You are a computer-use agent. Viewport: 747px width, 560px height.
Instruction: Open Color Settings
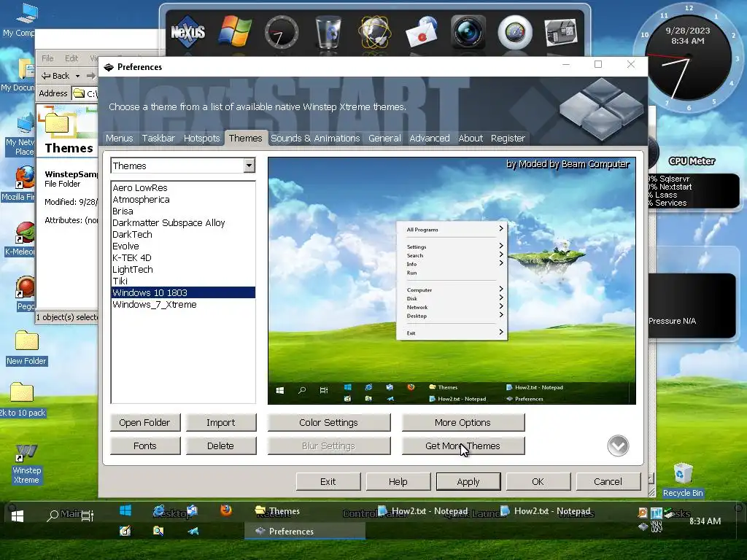pyautogui.click(x=329, y=422)
